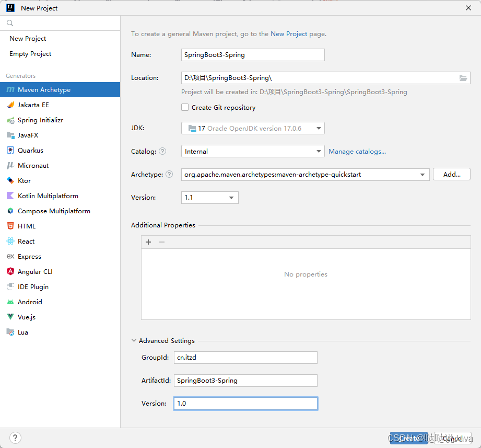Click the Spring Initializr leaf icon
The image size is (481, 448).
coord(10,120)
